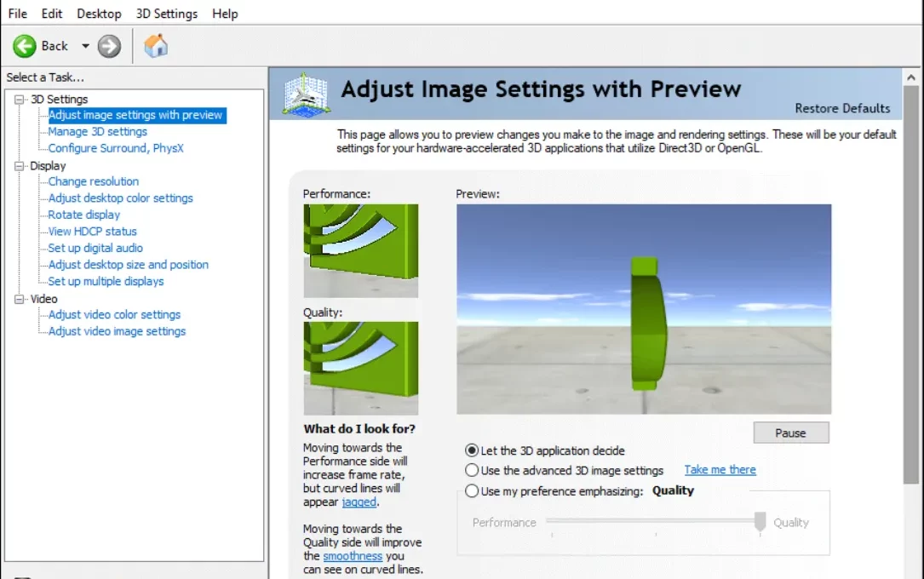Open Back history dropdown arrow
924x579 pixels.
[x=85, y=46]
